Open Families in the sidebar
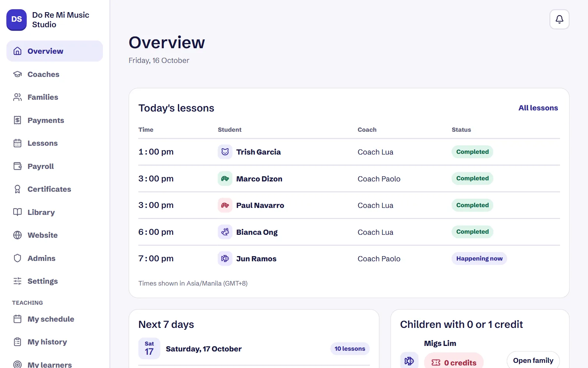588x368 pixels. point(55,97)
